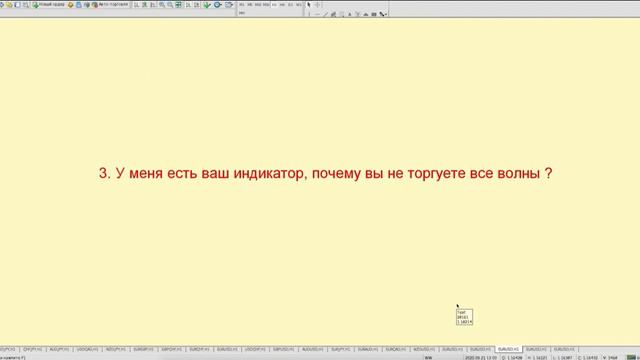Toggle the AutoTrading button
Image resolution: width=640 pixels, height=360 pixels.
[x=110, y=5]
